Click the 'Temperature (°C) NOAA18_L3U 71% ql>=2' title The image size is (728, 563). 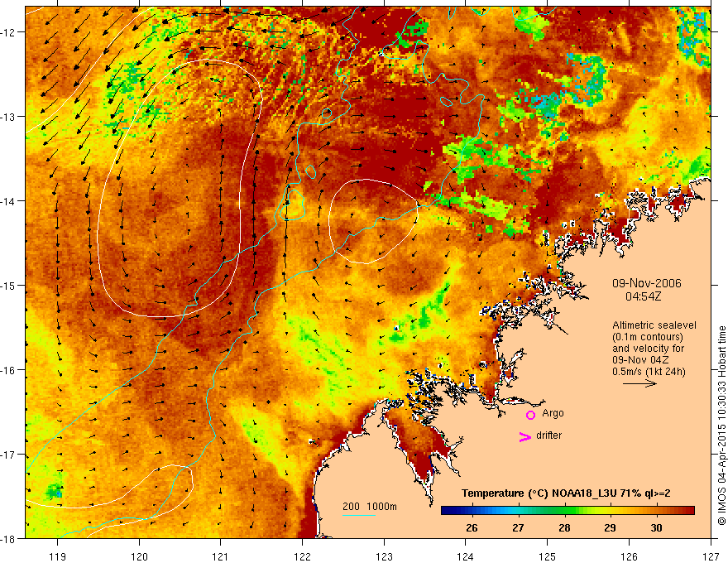(x=566, y=493)
